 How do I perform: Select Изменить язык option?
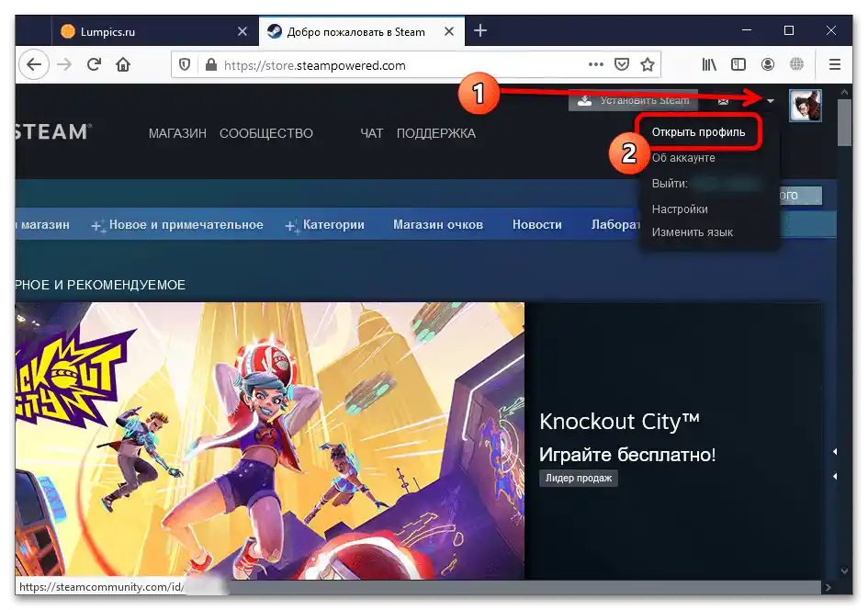(692, 232)
